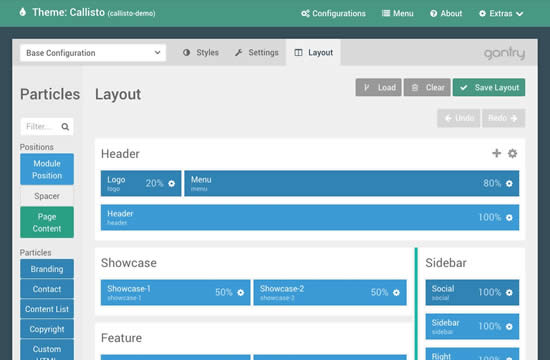The height and width of the screenshot is (360, 550).
Task: Open About in top navigation
Action: coord(446,13)
